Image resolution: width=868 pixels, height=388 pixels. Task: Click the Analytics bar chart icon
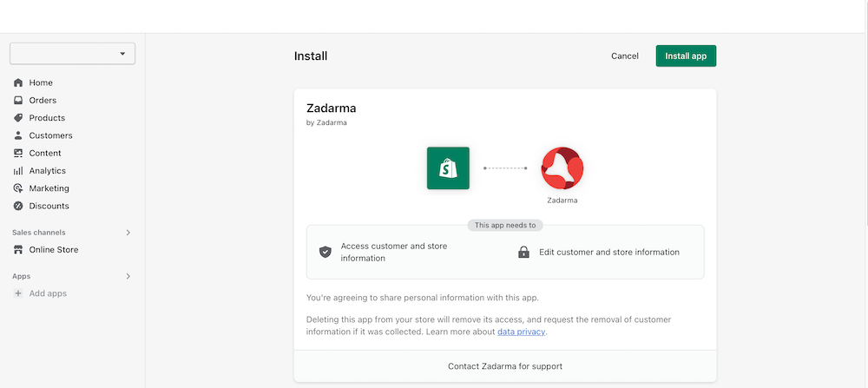click(x=18, y=171)
